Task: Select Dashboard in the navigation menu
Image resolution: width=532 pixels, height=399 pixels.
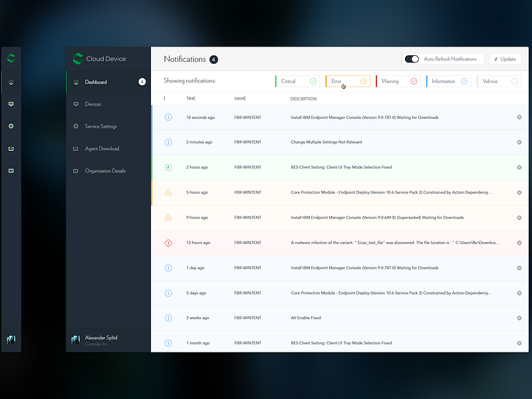Action: [x=96, y=82]
